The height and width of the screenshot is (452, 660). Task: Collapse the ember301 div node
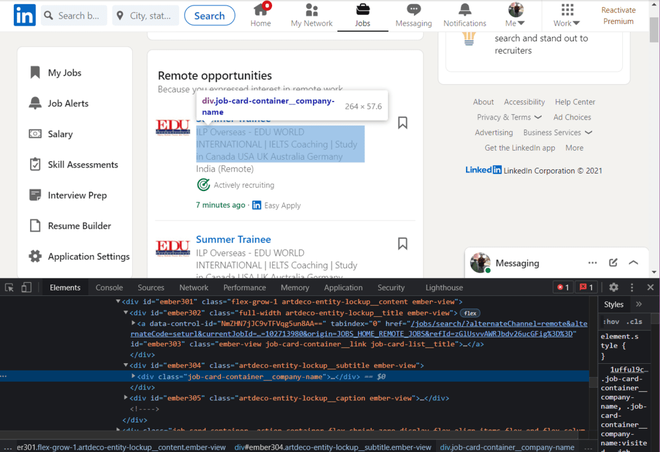118,301
